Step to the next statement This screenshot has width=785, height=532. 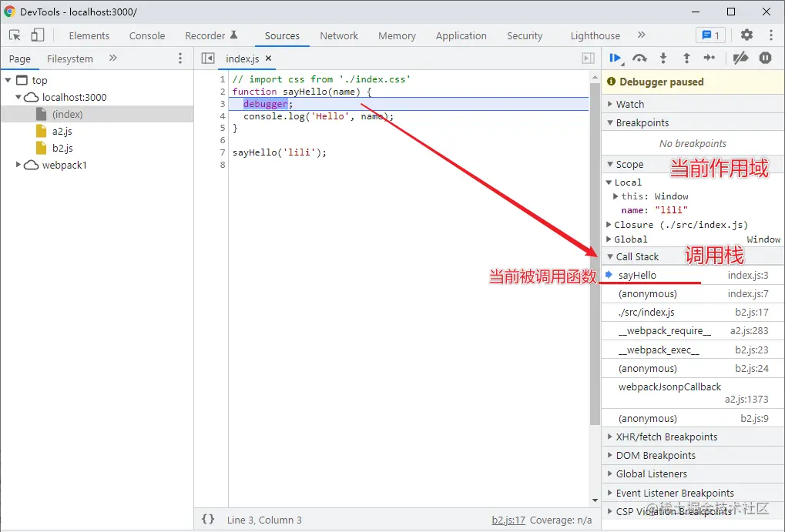pos(710,58)
